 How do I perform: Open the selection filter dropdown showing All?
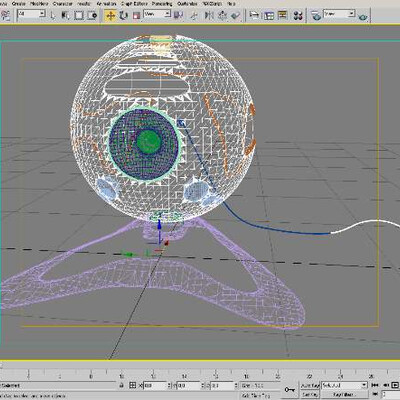(32, 14)
